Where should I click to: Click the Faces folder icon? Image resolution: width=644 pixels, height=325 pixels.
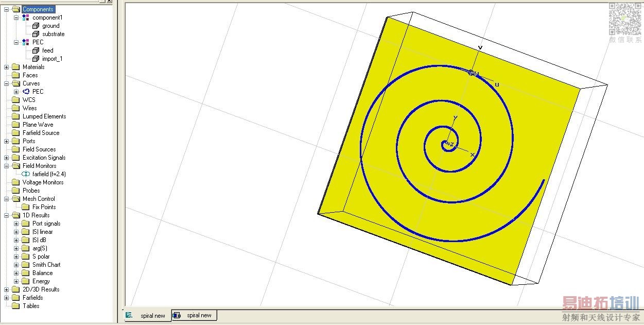pyautogui.click(x=15, y=75)
